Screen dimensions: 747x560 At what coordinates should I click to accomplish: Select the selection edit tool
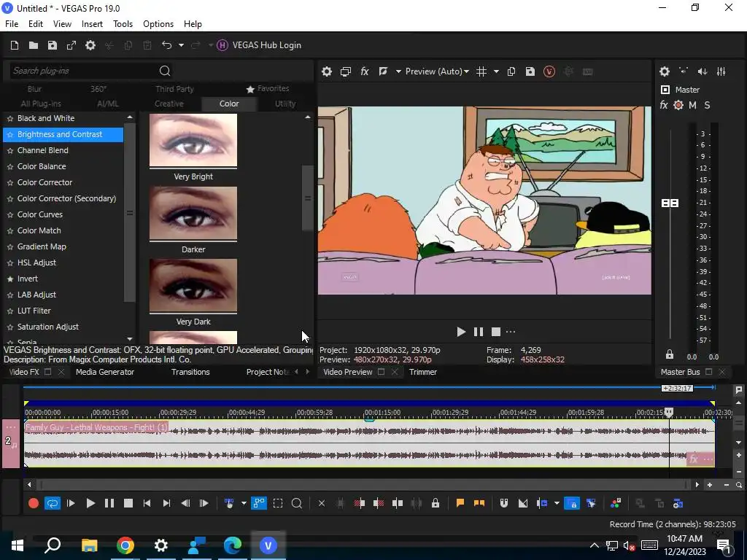point(278,503)
